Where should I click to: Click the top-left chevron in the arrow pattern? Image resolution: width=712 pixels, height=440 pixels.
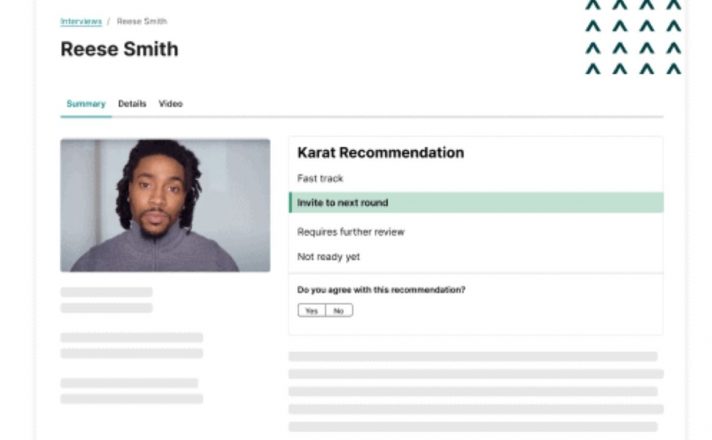coord(593,5)
